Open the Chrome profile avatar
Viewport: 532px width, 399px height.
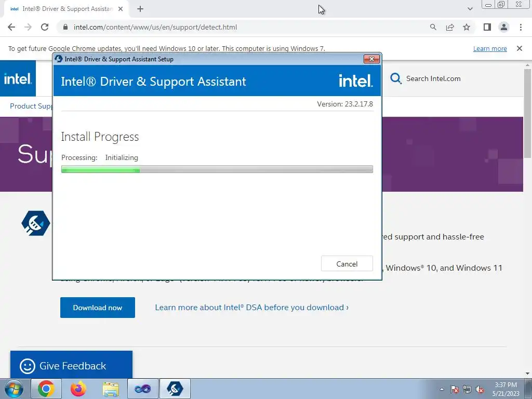coord(504,27)
